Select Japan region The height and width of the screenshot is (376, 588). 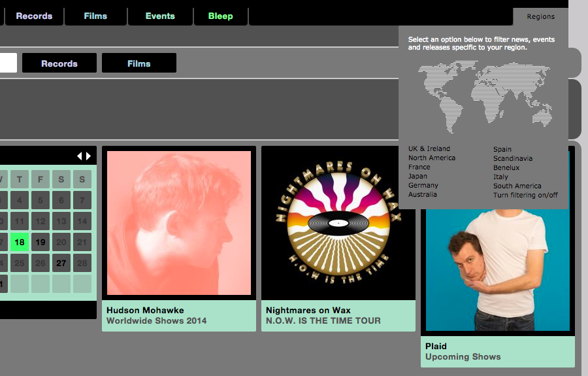coord(417,176)
